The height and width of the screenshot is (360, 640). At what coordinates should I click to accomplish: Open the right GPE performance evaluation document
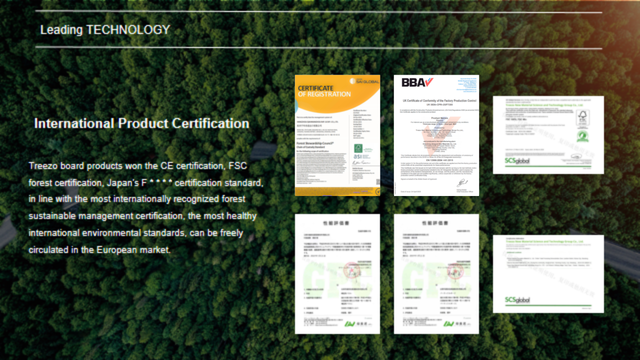436,274
